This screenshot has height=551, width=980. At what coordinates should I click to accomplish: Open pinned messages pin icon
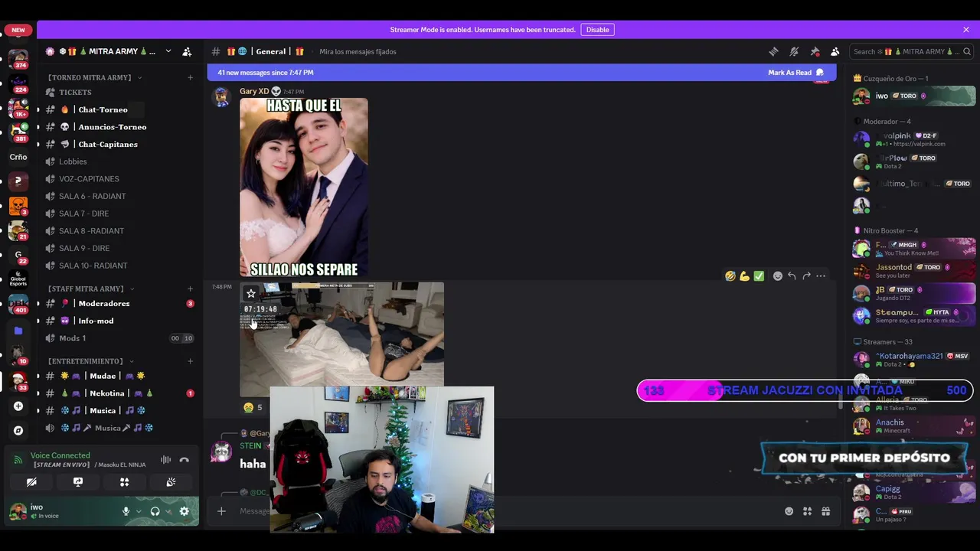[x=815, y=51]
